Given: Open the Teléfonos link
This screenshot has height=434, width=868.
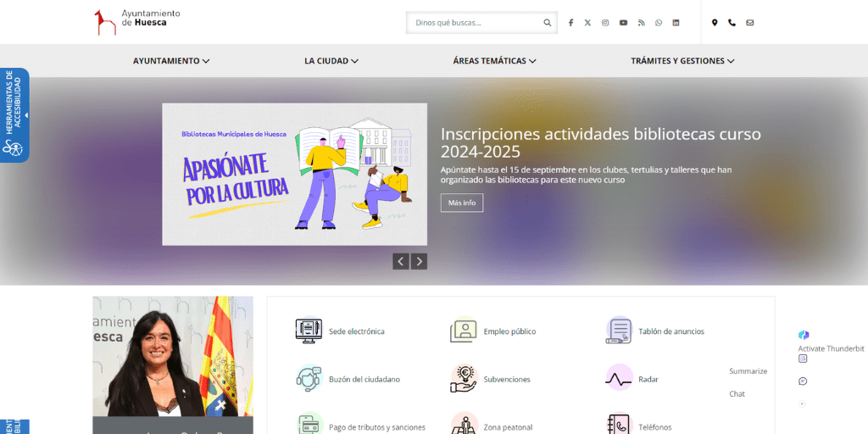Looking at the screenshot, I should 655,427.
